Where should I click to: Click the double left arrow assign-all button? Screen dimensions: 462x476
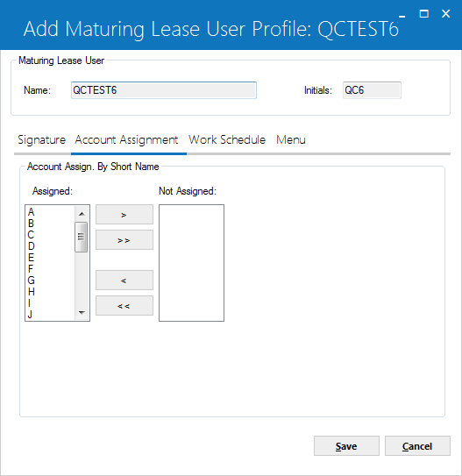tap(124, 306)
